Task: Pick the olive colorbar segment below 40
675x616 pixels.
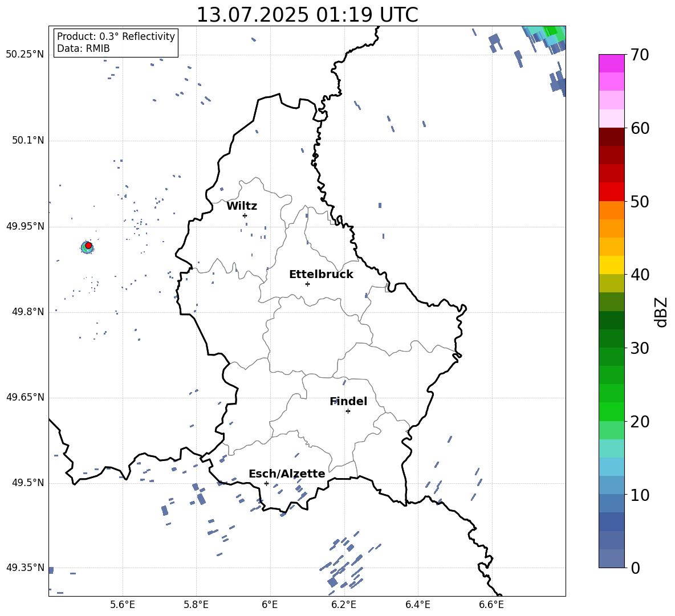Action: click(612, 283)
